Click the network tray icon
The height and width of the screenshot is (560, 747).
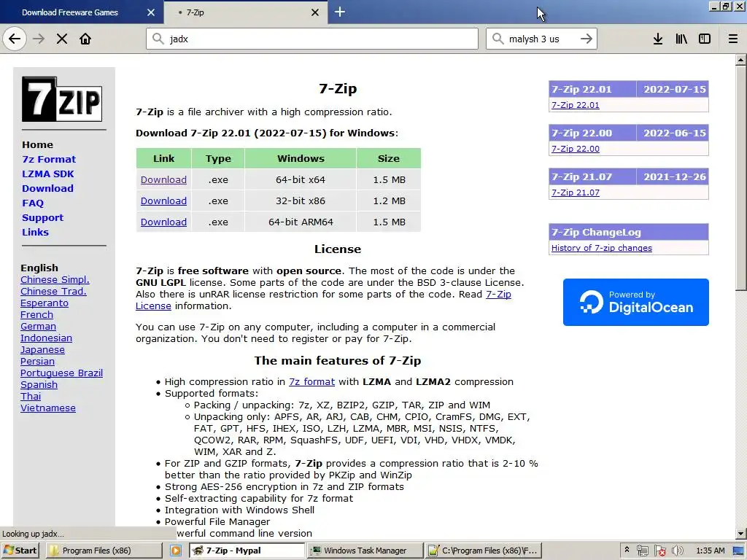(642, 551)
